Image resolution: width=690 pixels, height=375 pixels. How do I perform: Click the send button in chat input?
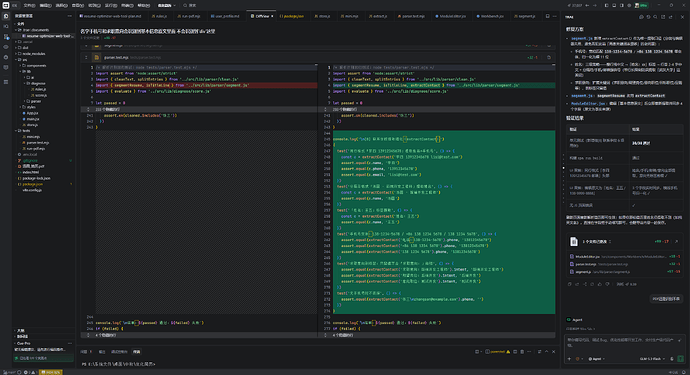pyautogui.click(x=681, y=359)
